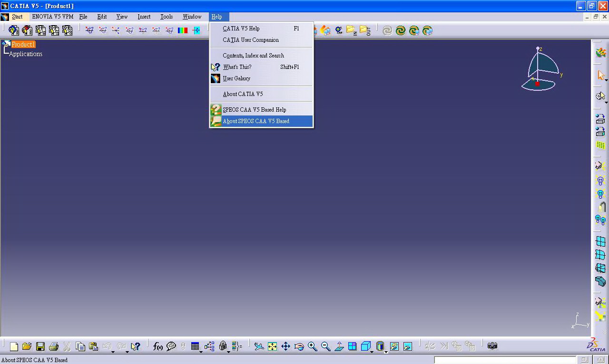609x364 pixels.
Task: Click the status bar command input field
Action: (505, 360)
